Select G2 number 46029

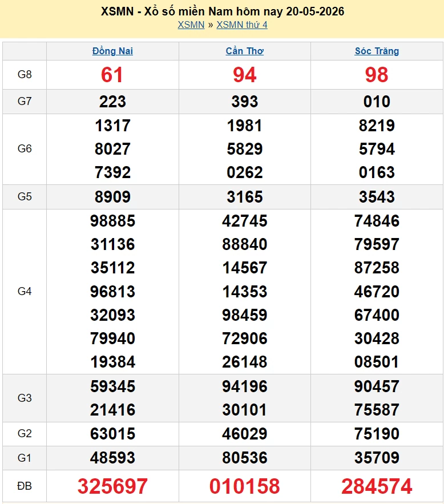point(245,434)
